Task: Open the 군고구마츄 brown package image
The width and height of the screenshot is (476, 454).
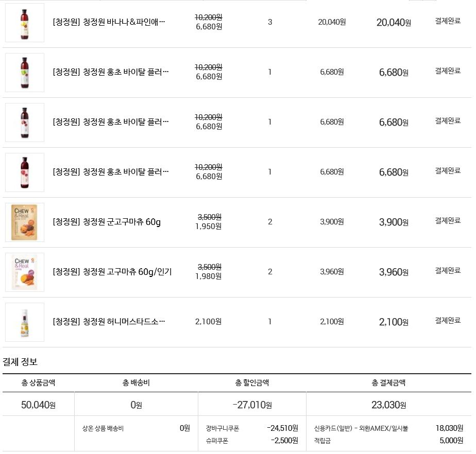Action: click(x=25, y=222)
